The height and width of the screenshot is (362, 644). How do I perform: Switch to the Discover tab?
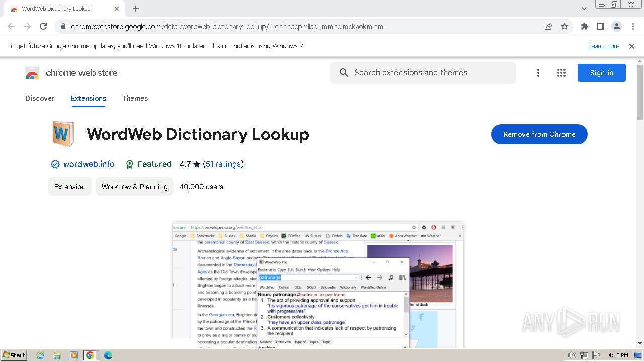(40, 98)
